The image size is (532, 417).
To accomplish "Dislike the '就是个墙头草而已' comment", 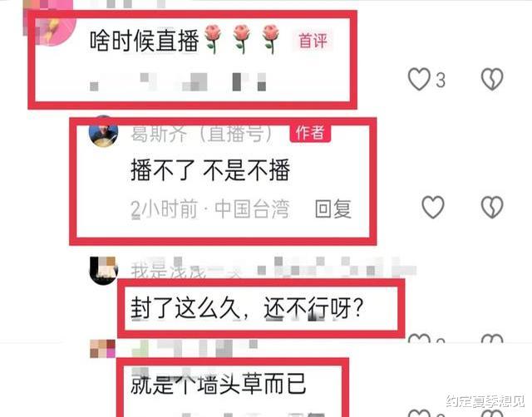I will click(492, 414).
